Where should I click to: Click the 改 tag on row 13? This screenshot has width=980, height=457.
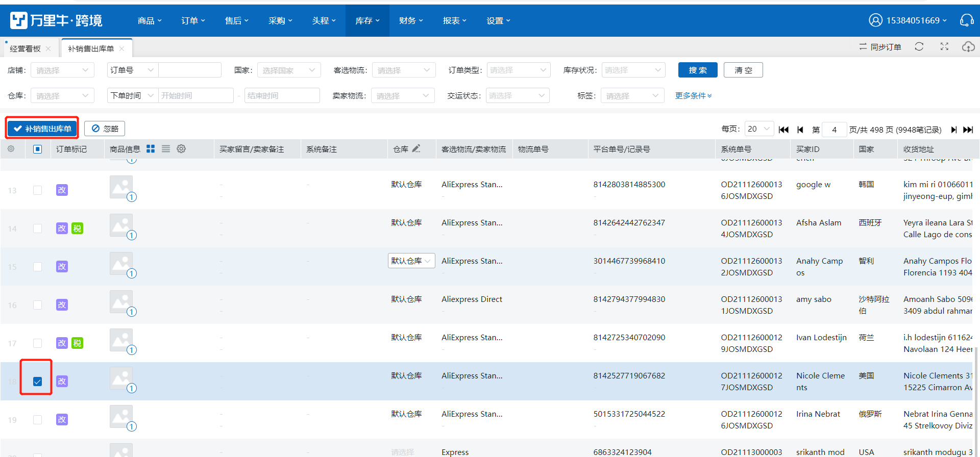[62, 190]
